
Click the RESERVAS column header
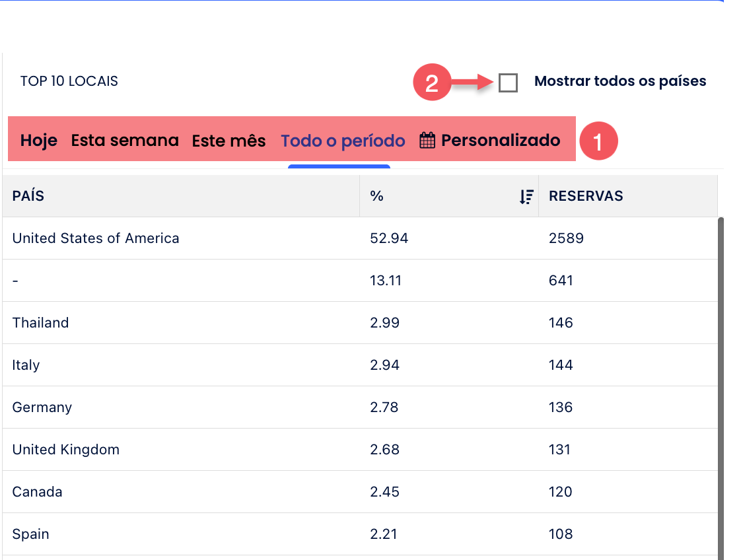[586, 196]
